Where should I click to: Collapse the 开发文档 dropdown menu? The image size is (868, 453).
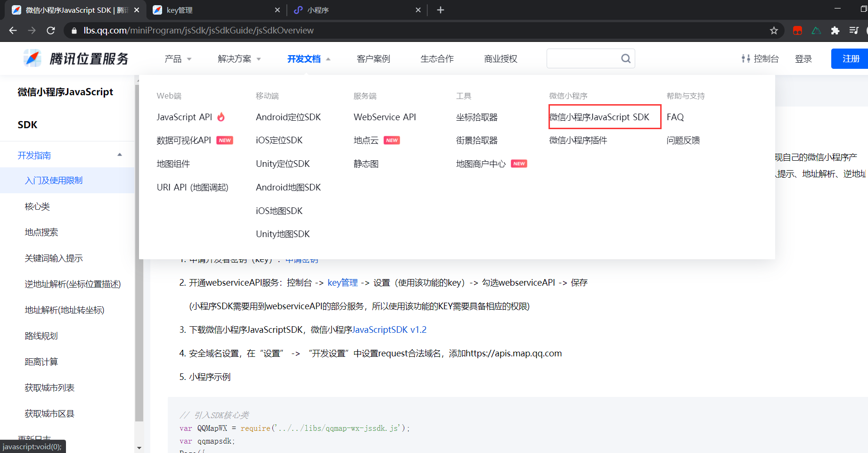pos(309,59)
